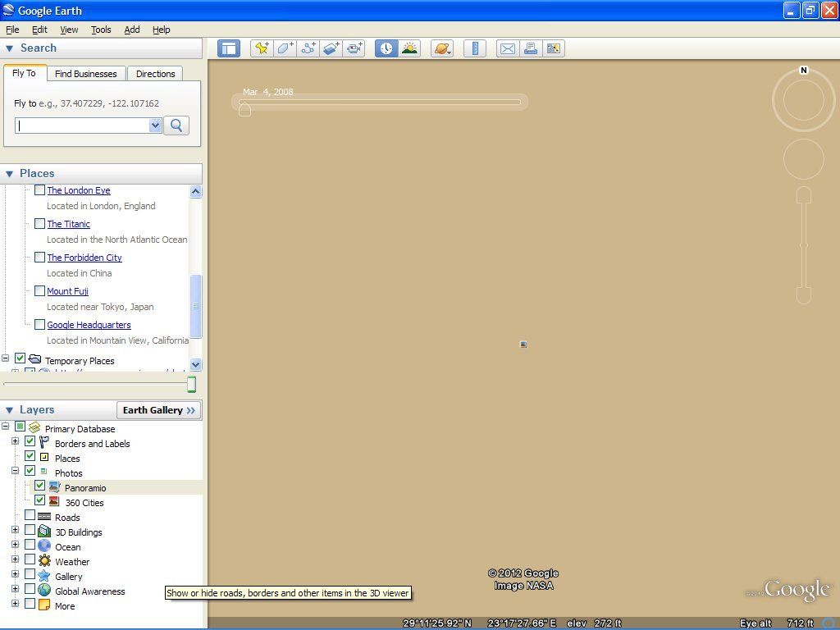The height and width of the screenshot is (630, 840).
Task: Add image overlay icon
Action: pos(331,48)
